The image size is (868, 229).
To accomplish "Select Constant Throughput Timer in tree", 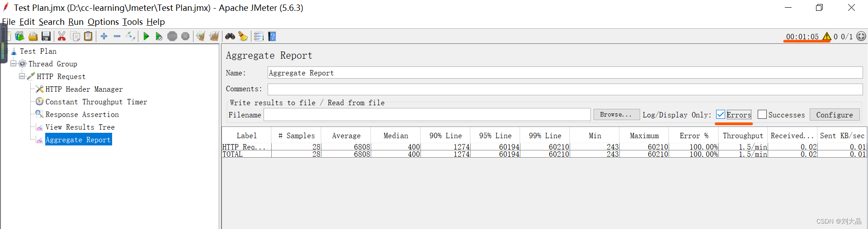I will 96,102.
